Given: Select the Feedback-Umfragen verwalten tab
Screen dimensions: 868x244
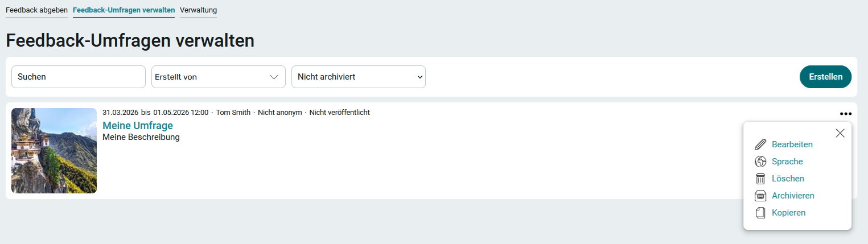Looking at the screenshot, I should (124, 10).
